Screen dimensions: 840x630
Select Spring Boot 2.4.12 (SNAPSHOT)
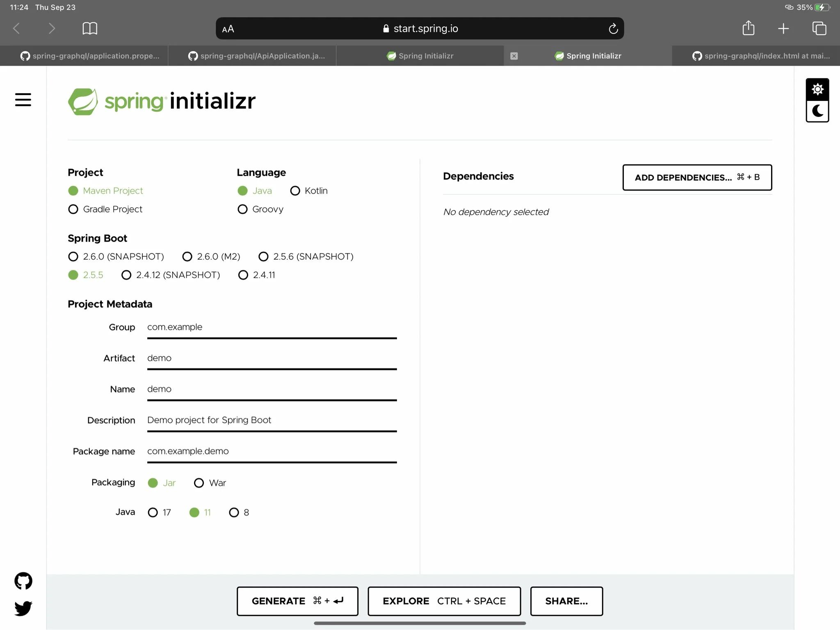[171, 275]
